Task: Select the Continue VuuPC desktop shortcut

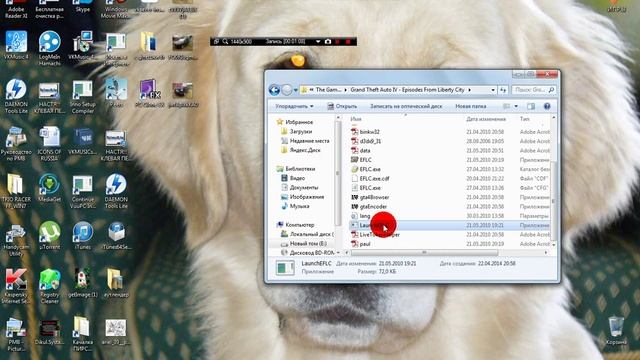Action: [x=82, y=192]
